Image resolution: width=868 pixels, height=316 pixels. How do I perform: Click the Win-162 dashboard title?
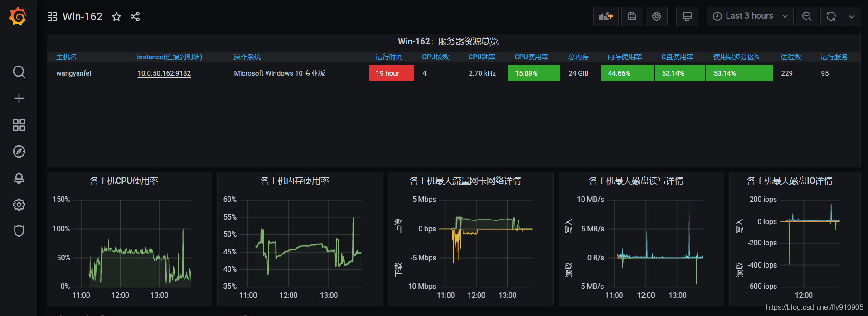click(x=82, y=17)
